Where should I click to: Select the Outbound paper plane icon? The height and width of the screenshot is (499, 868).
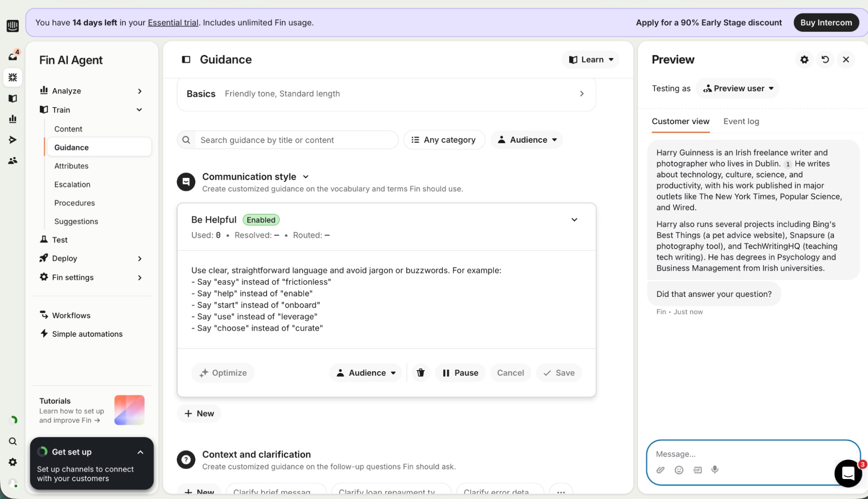click(x=13, y=139)
